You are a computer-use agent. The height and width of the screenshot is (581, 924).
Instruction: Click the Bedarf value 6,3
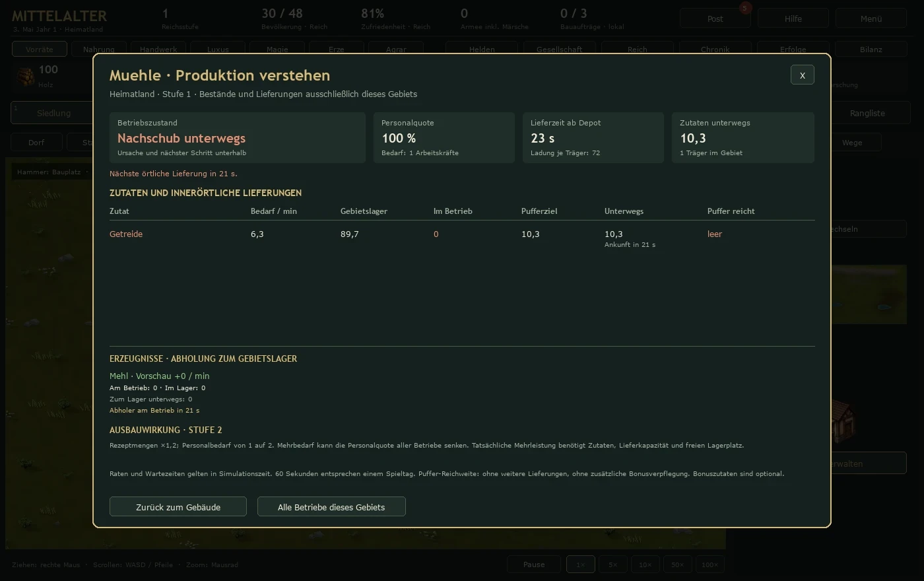pos(257,234)
